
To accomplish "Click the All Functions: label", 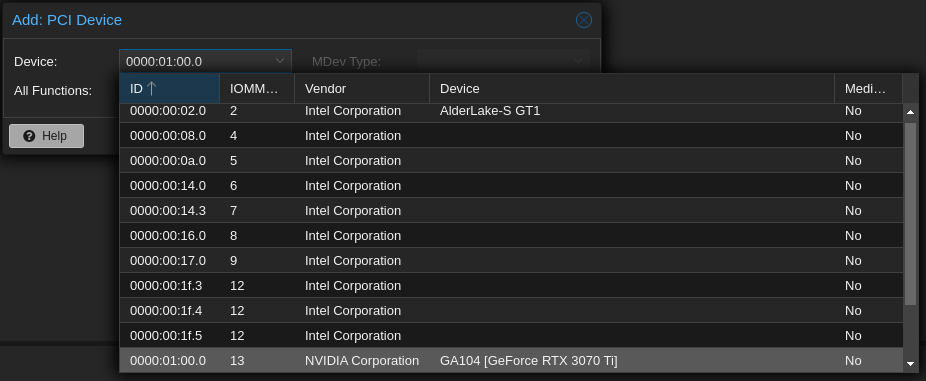I will (x=53, y=91).
